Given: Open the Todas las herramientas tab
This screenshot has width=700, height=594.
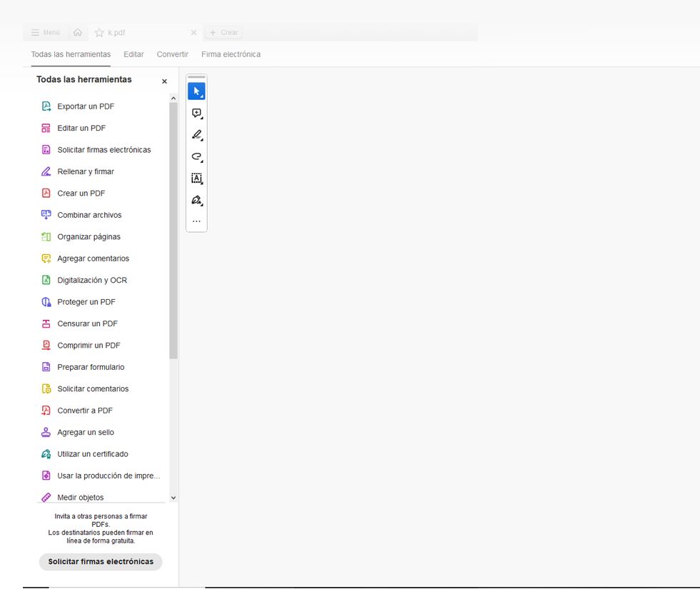Looking at the screenshot, I should pos(71,54).
